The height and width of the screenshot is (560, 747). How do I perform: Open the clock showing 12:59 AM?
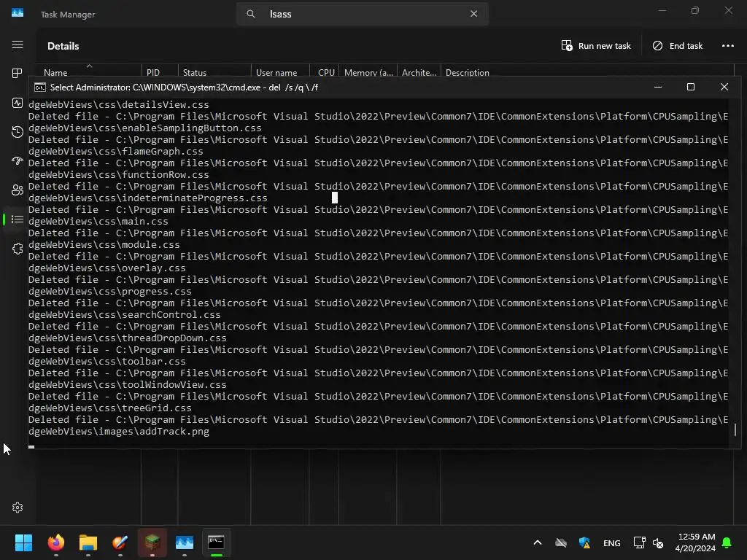695,542
